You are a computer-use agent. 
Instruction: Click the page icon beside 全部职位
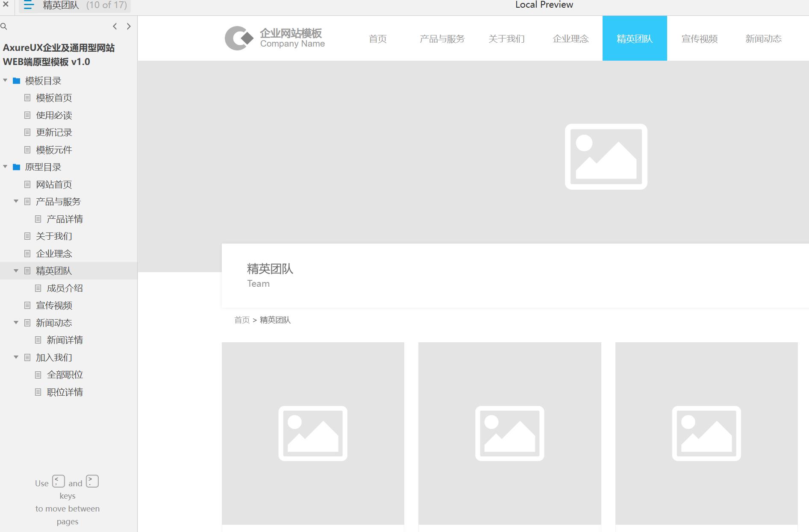click(x=38, y=375)
